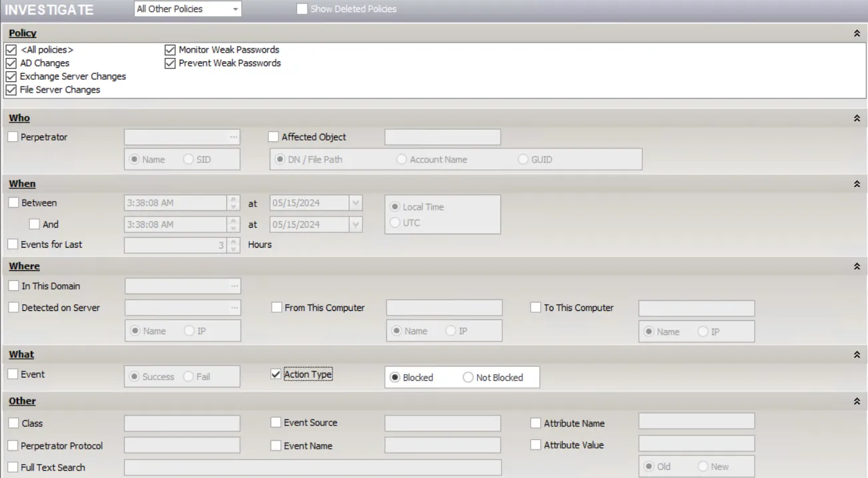This screenshot has height=478, width=868.
Task: Enable Perpetrator Protocol checkbox
Action: (14, 445)
